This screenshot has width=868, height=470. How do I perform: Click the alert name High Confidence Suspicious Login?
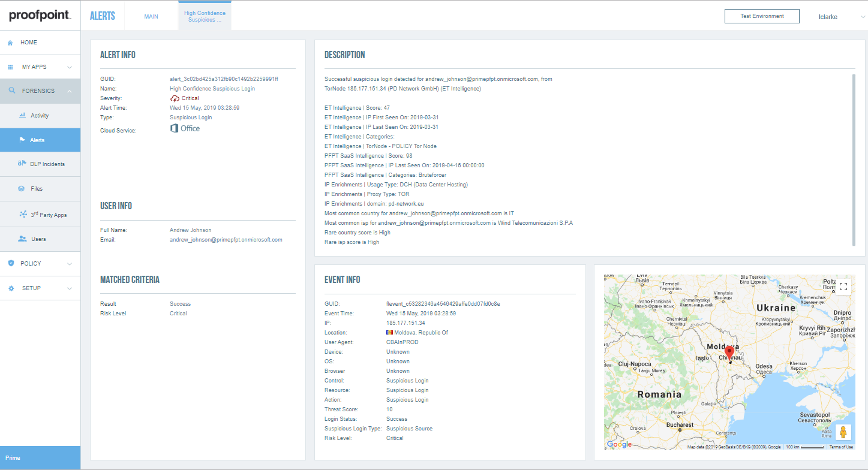click(212, 89)
